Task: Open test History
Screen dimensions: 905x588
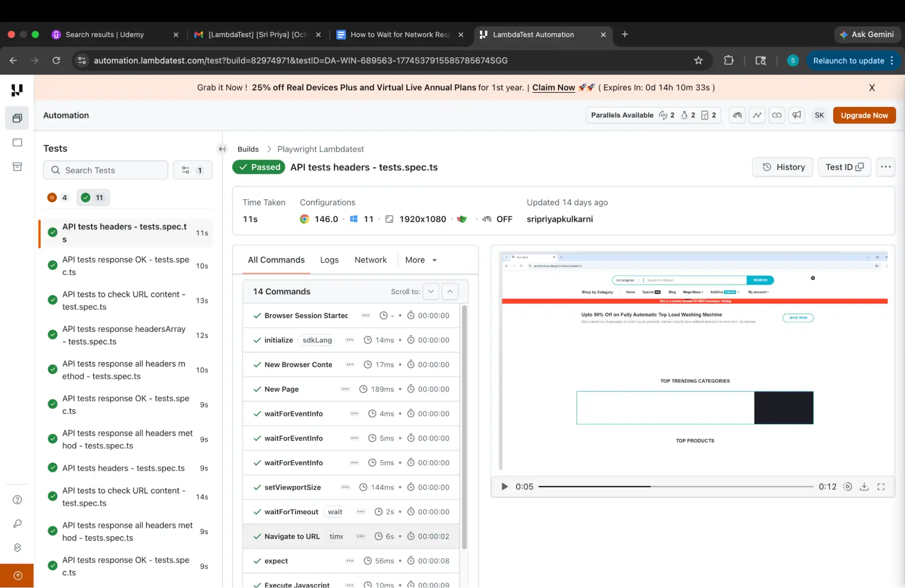Action: 783,167
